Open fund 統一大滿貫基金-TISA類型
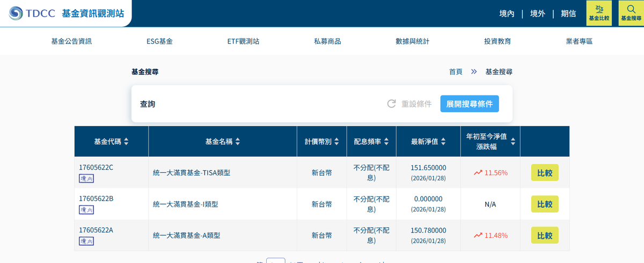This screenshot has height=263, width=644. click(x=192, y=173)
